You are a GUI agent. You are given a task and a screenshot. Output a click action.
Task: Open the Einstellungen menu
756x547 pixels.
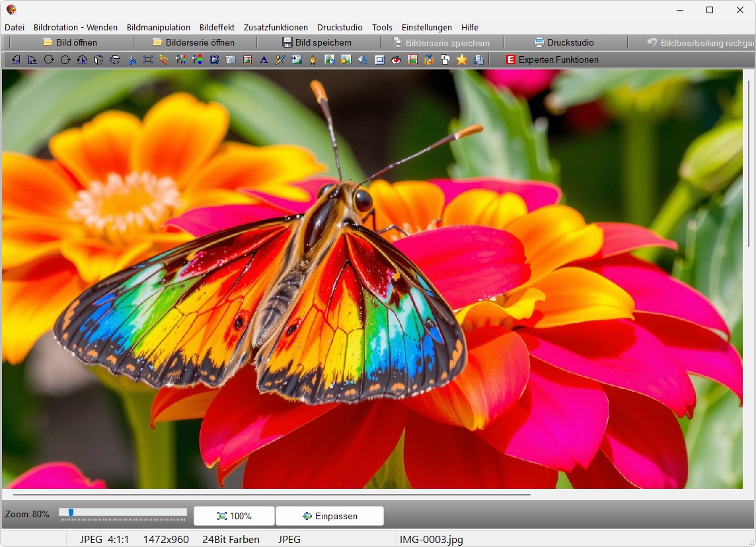pos(426,27)
